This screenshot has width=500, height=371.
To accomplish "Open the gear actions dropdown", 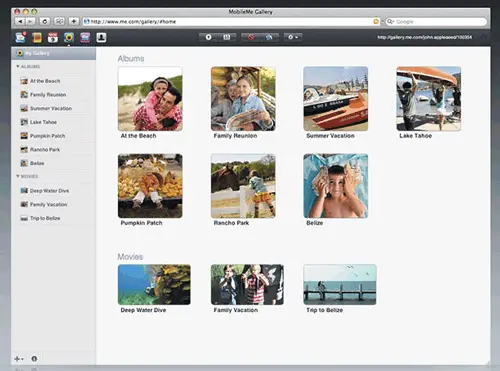I will (293, 37).
